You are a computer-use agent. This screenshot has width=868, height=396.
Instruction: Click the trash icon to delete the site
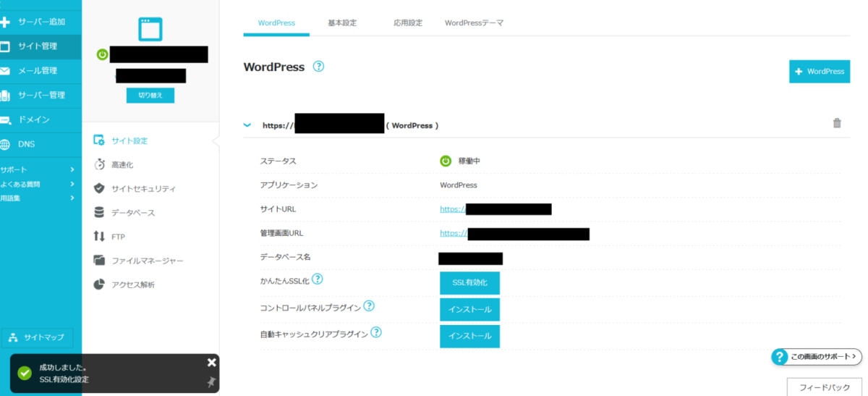coord(837,123)
